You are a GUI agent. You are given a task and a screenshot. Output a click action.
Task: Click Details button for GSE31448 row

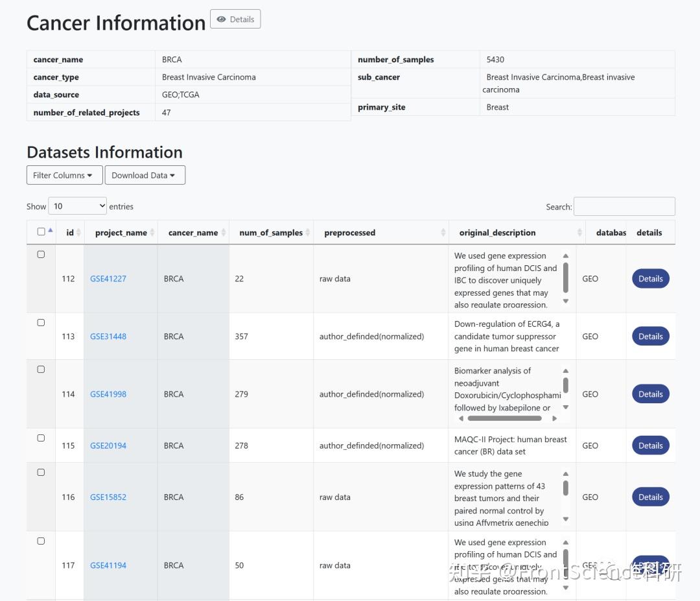pyautogui.click(x=650, y=336)
